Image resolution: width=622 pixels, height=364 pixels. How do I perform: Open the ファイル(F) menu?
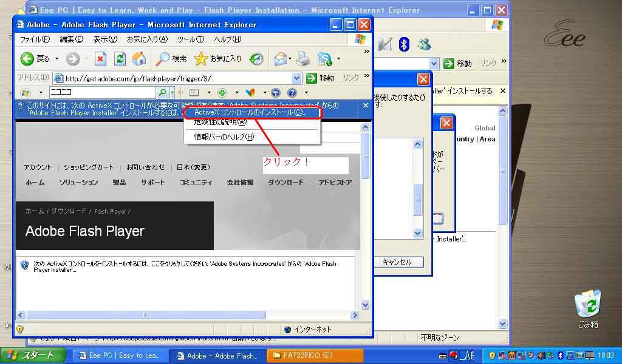point(35,39)
